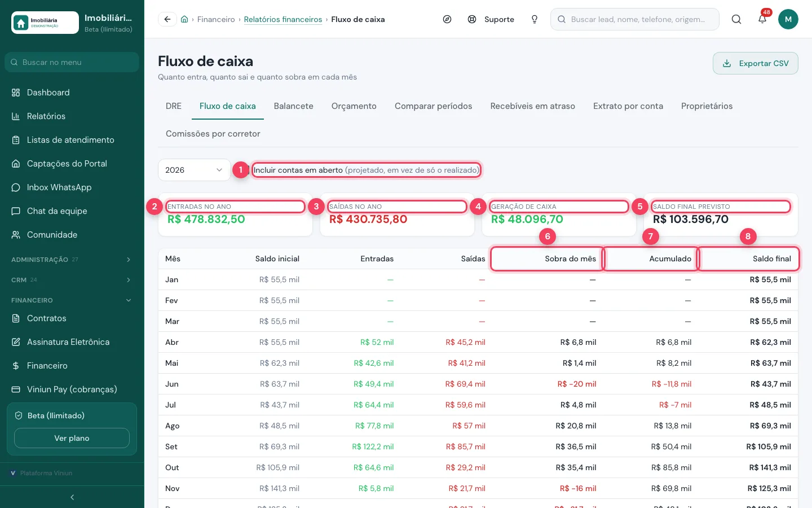Open Contratos in the sidebar
Screen dimensions: 812x508
pos(72,318)
